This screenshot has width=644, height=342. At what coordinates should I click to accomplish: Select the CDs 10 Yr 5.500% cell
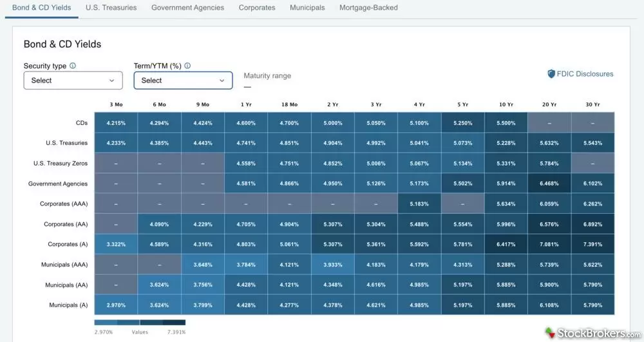coord(506,123)
